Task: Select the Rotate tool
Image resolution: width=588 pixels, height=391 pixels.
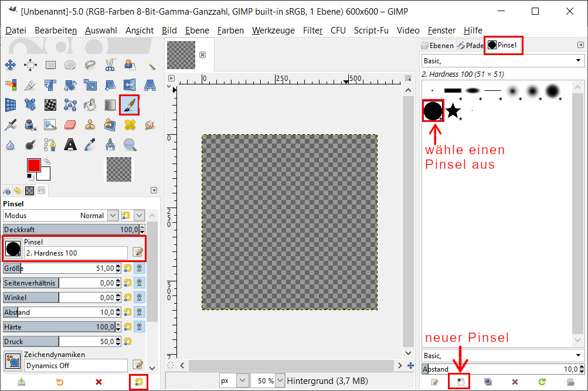Action: [x=70, y=85]
